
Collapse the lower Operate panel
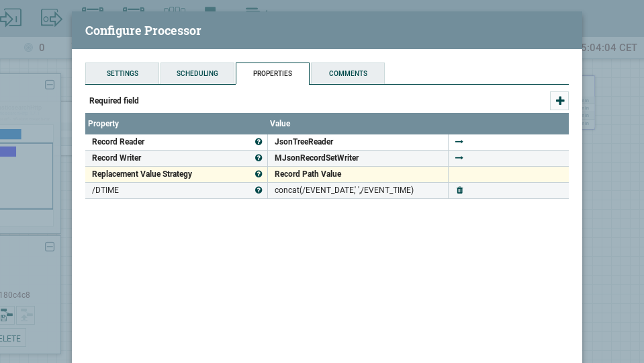[x=50, y=247]
